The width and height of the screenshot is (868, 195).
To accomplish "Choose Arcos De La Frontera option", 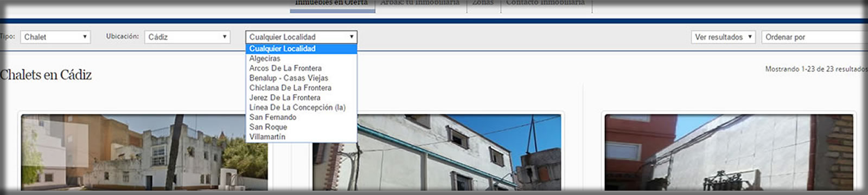I will tap(301, 68).
